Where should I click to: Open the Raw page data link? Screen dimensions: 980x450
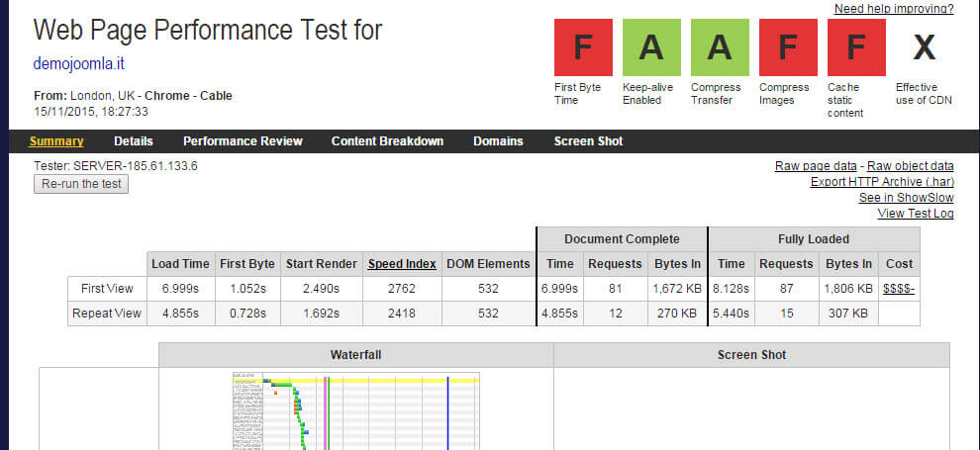tap(816, 166)
